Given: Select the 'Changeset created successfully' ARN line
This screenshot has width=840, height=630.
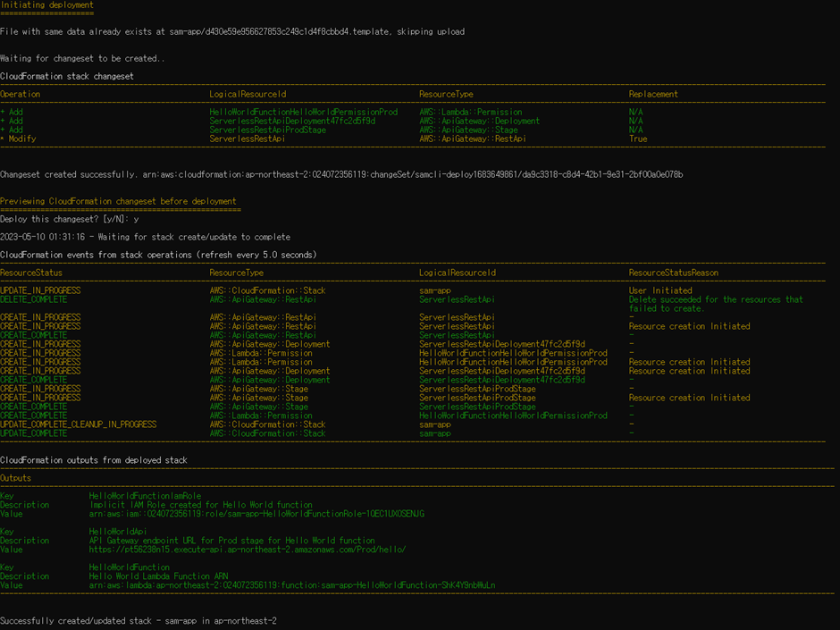Looking at the screenshot, I should (341, 174).
